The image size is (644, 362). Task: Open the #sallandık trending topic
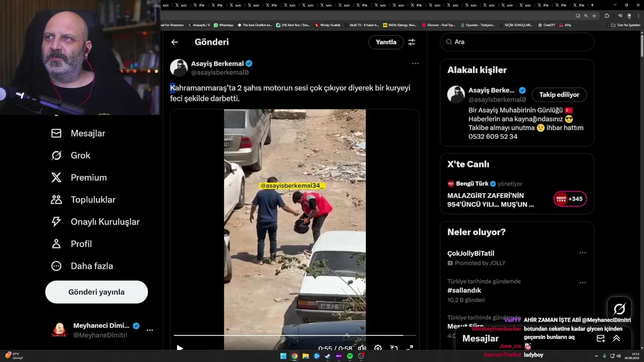pyautogui.click(x=464, y=291)
